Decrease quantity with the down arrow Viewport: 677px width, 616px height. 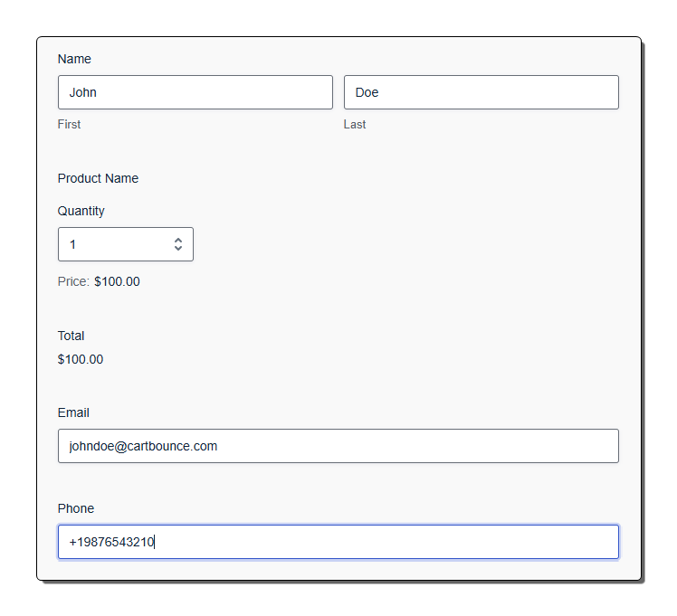178,249
